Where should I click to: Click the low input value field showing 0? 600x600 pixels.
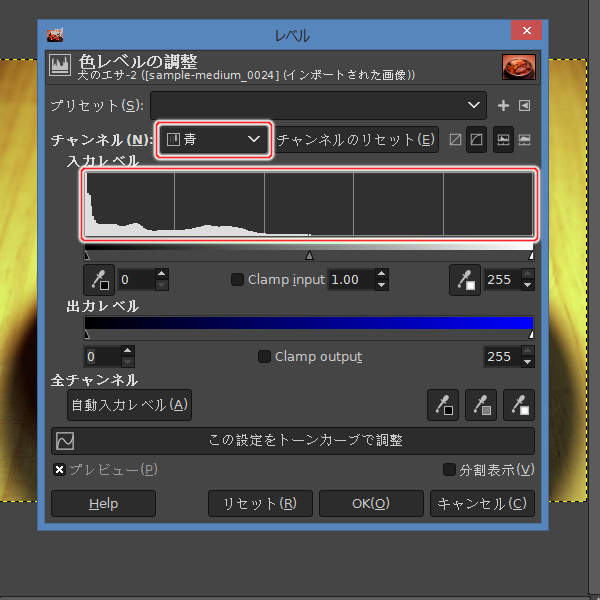pos(137,280)
